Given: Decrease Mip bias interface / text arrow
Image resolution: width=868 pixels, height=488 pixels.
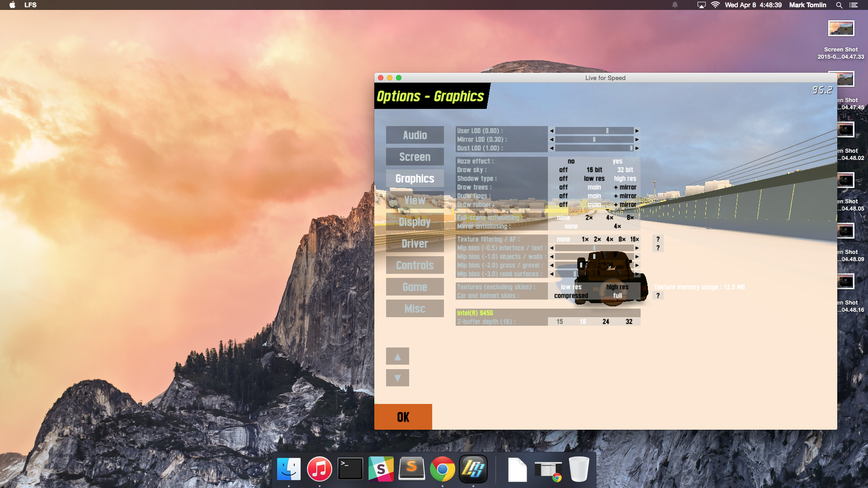Looking at the screenshot, I should (x=552, y=248).
